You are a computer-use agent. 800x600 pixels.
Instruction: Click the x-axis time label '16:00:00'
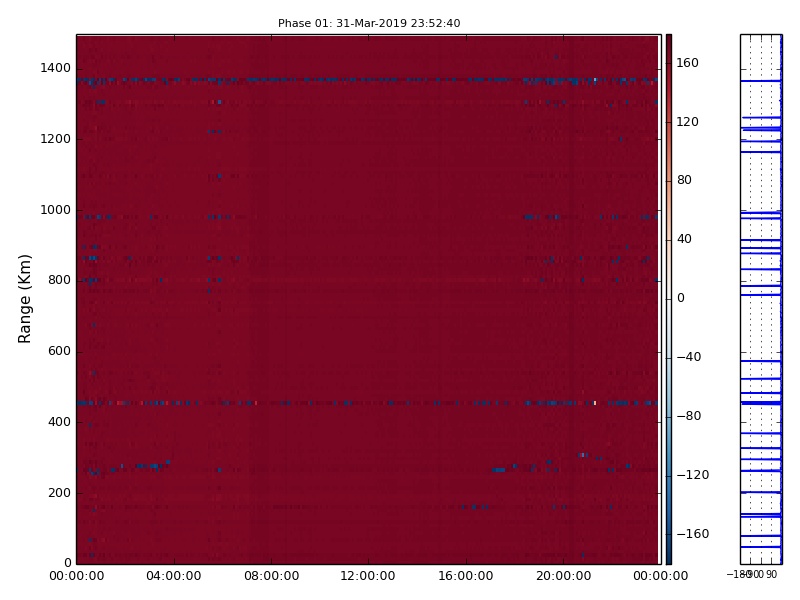(x=466, y=576)
